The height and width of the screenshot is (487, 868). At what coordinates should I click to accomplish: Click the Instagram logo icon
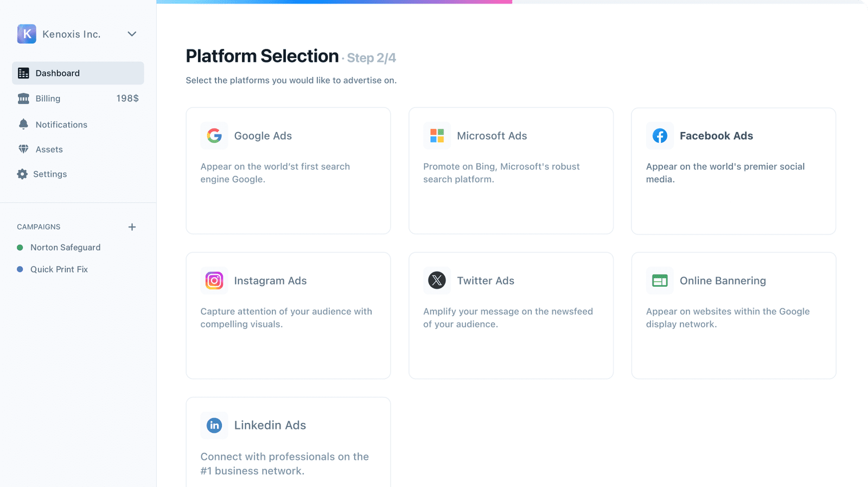(214, 281)
